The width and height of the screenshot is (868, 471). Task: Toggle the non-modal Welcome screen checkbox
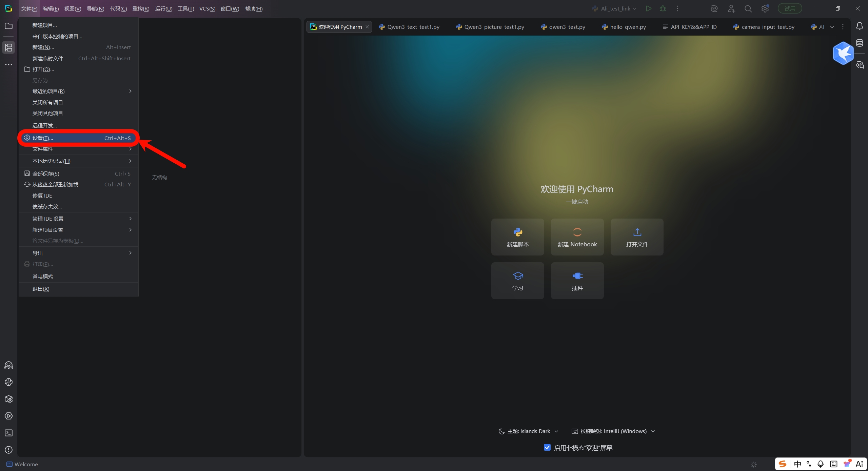[x=547, y=447]
